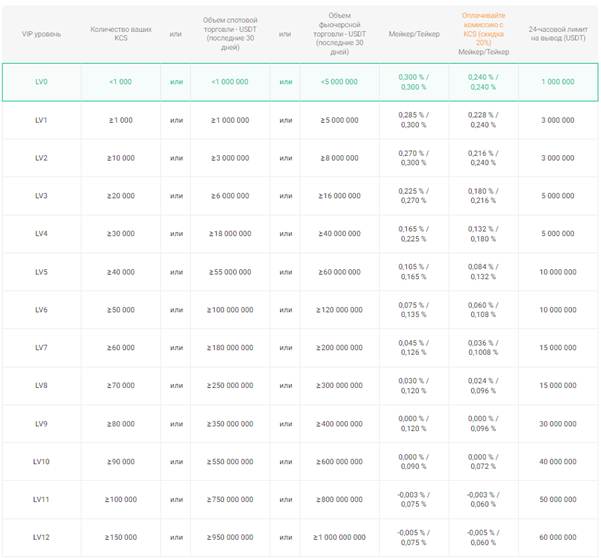Select the LV2 level cell
The image size is (601, 559).
[x=41, y=158]
